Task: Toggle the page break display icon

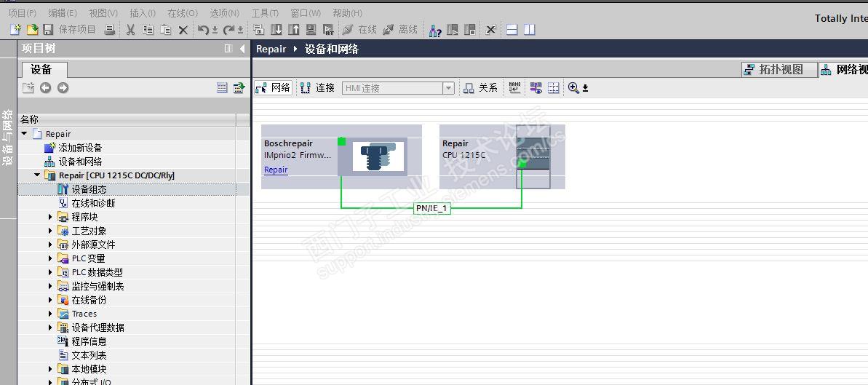Action: point(553,87)
